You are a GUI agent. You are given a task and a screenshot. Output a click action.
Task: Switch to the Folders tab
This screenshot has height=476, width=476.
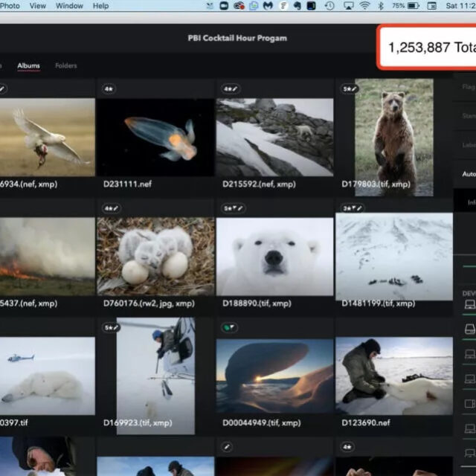tap(66, 65)
